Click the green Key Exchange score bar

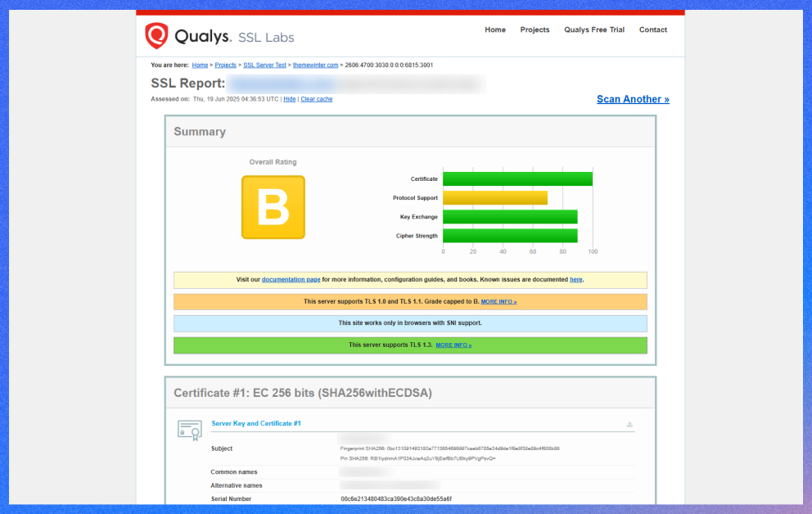pyautogui.click(x=510, y=217)
